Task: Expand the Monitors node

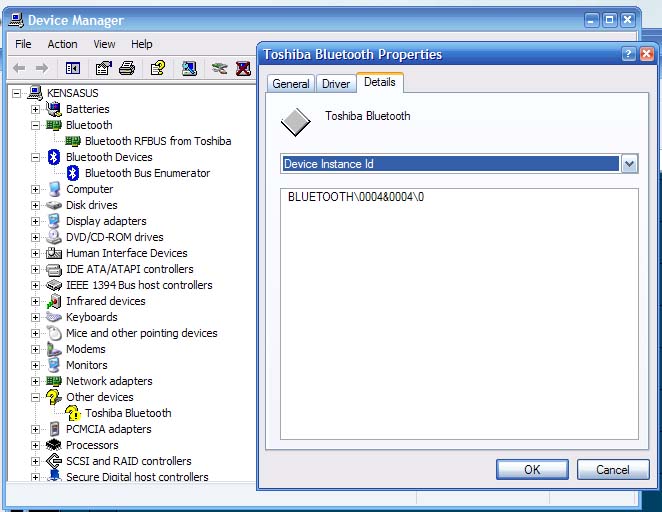Action: click(35, 366)
